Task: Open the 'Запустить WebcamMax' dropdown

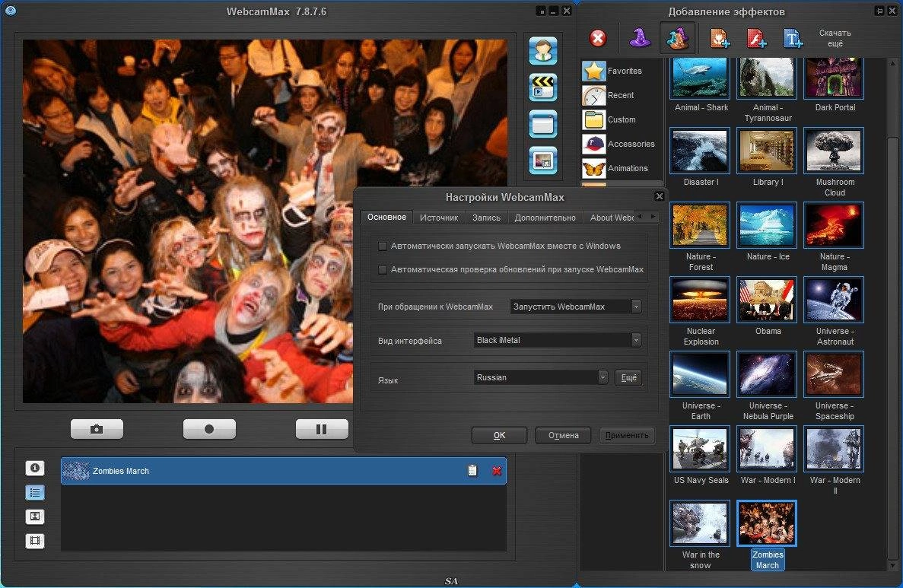Action: tap(575, 307)
